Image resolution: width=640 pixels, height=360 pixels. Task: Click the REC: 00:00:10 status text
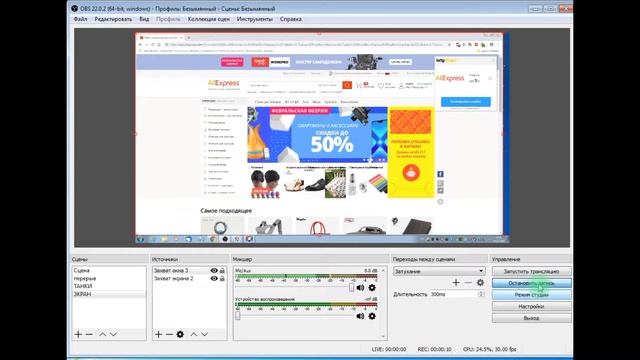pos(434,349)
